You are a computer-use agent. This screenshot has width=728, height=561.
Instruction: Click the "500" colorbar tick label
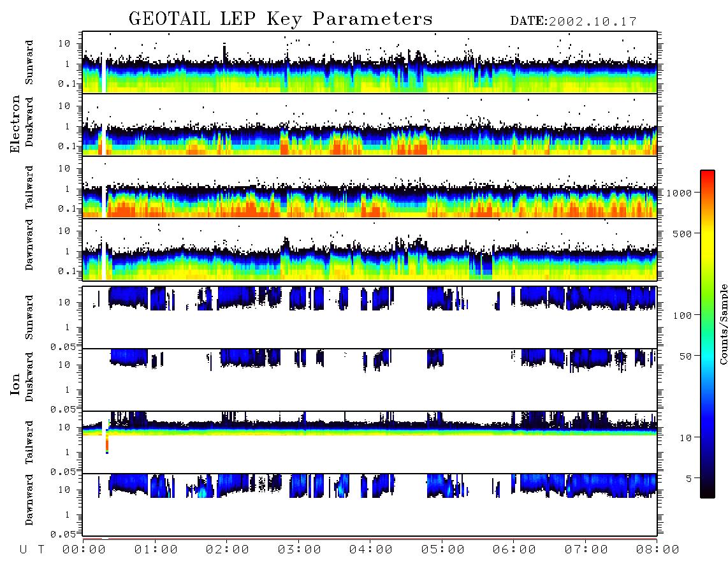click(682, 233)
